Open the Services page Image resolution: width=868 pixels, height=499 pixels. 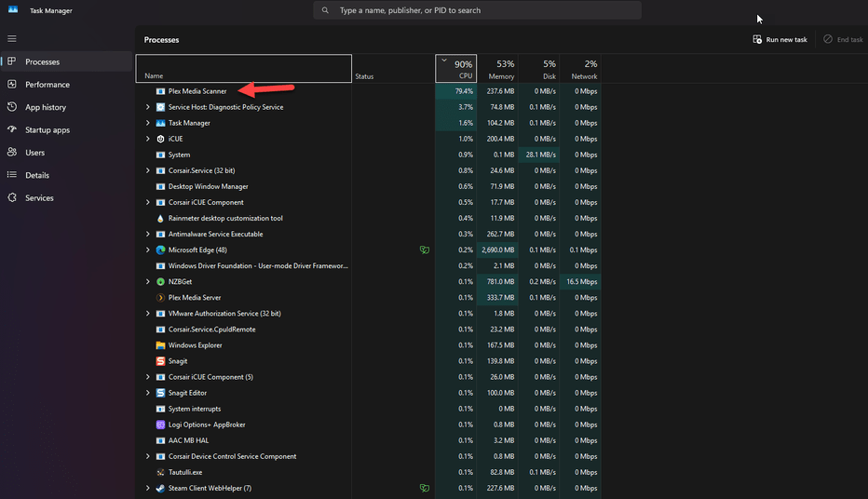(67, 197)
